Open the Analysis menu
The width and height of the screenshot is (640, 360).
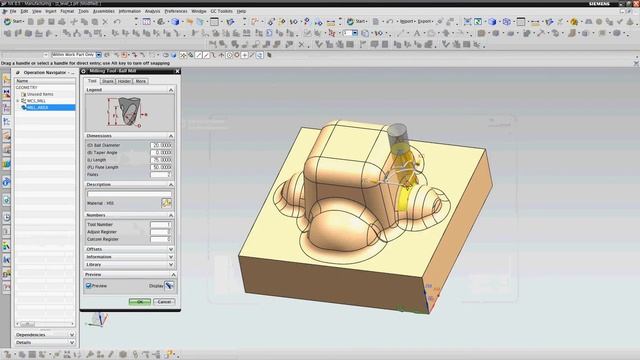(152, 11)
